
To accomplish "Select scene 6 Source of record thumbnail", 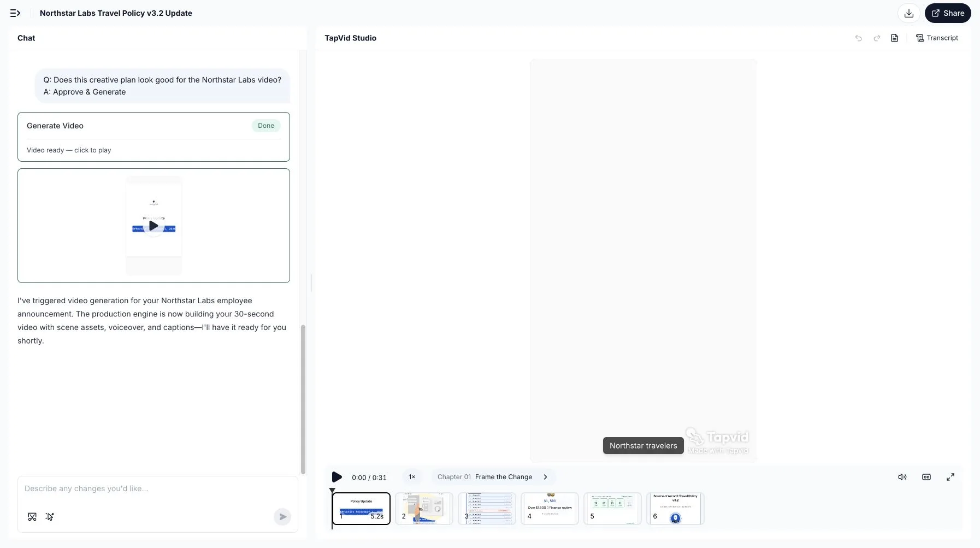I will [675, 509].
